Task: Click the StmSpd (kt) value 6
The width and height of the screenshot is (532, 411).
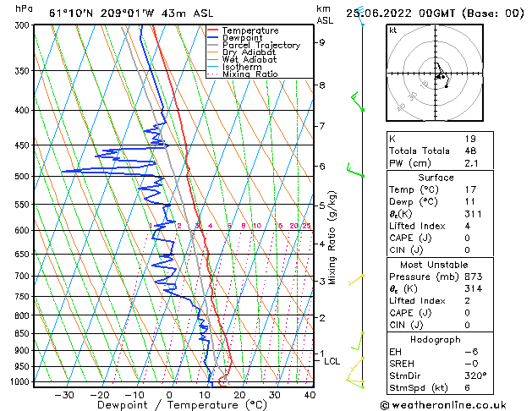Action: click(467, 387)
